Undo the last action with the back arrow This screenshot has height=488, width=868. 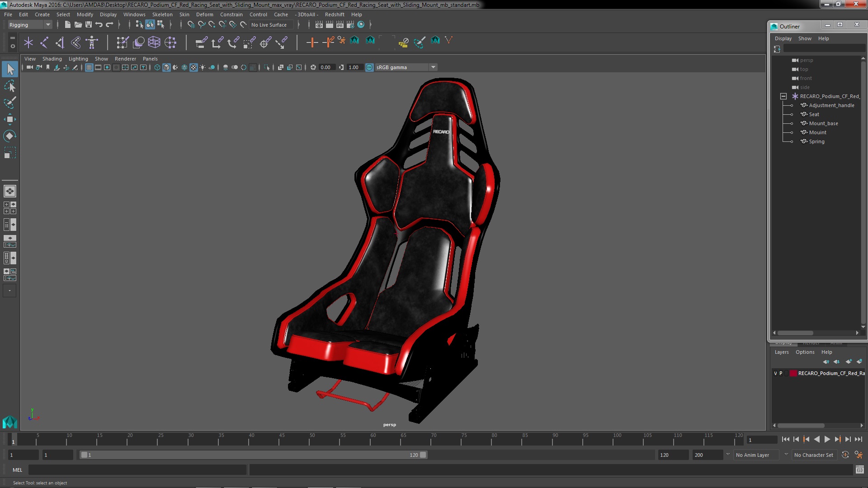99,24
